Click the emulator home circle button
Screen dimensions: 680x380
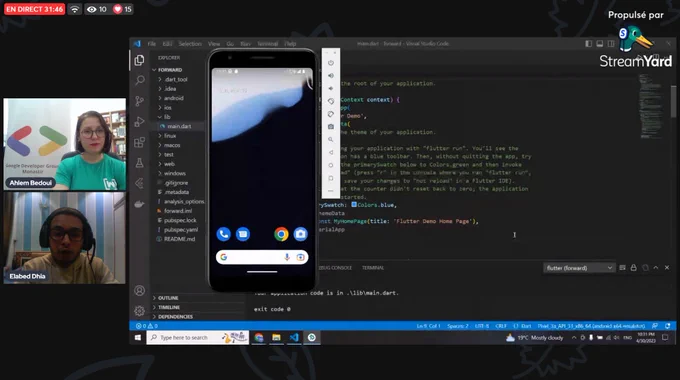(331, 165)
